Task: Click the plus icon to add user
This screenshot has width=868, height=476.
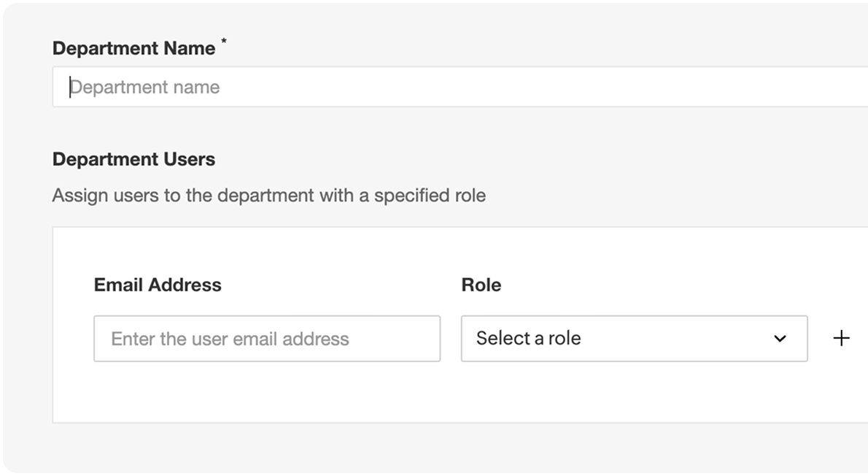Action: (x=841, y=338)
